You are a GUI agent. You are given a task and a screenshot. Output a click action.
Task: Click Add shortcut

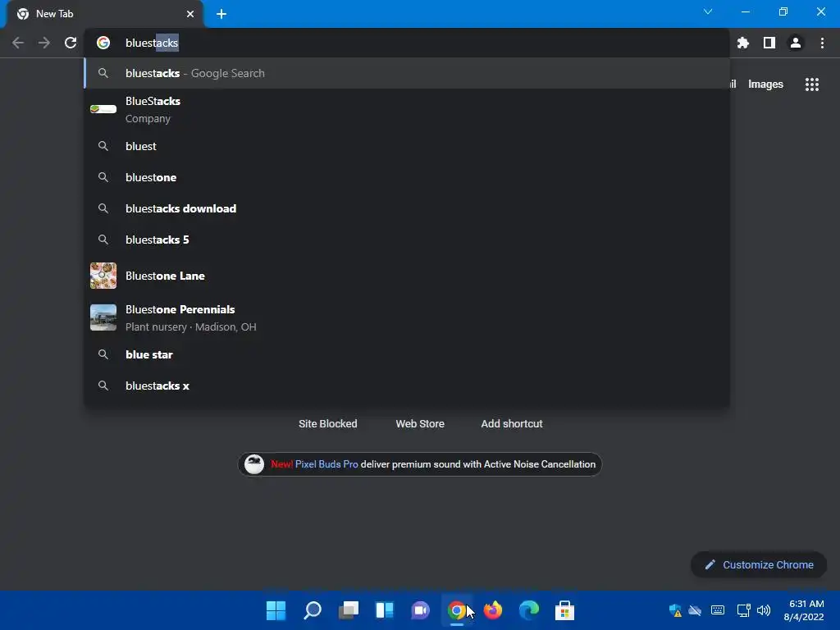[x=512, y=424]
